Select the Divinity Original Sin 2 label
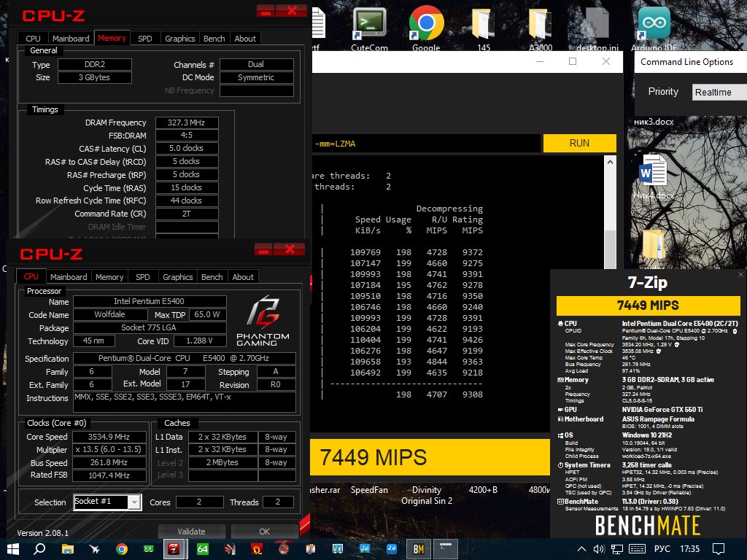 pos(426,495)
